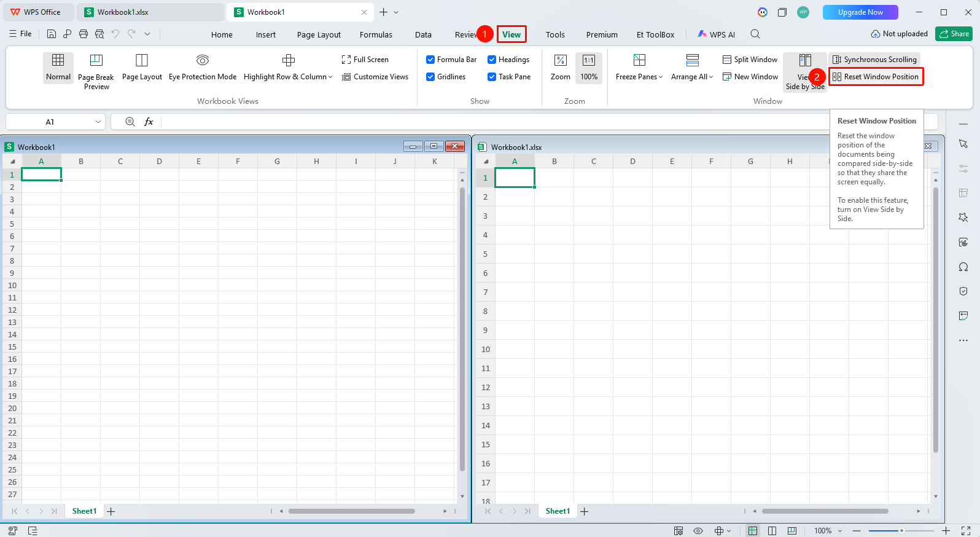Image resolution: width=980 pixels, height=537 pixels.
Task: Click the Share button
Action: pyautogui.click(x=954, y=34)
